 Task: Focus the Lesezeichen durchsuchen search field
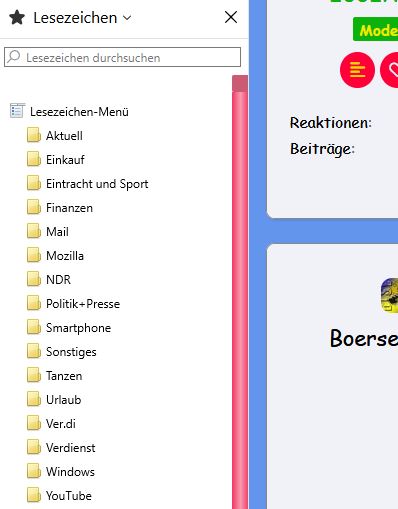[122, 57]
